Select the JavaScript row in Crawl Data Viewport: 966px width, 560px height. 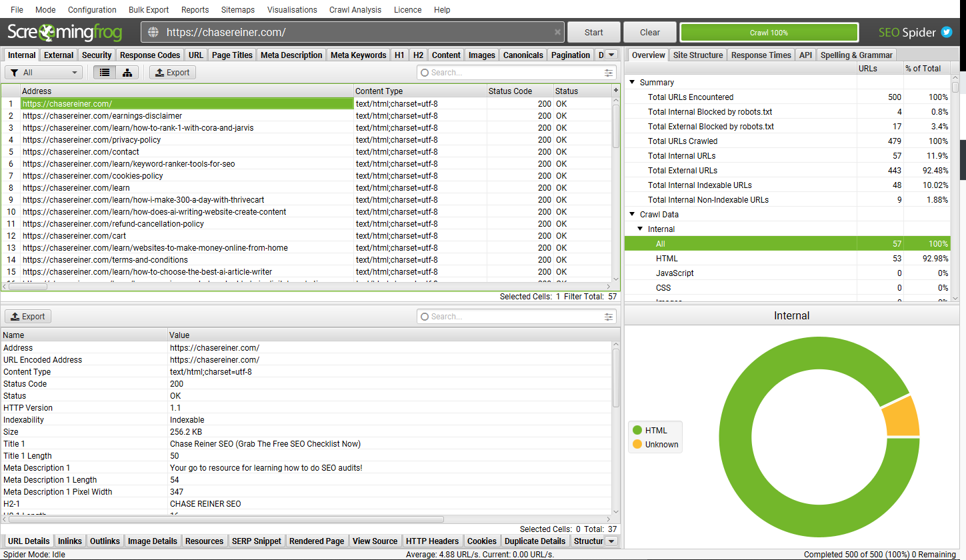click(x=787, y=273)
